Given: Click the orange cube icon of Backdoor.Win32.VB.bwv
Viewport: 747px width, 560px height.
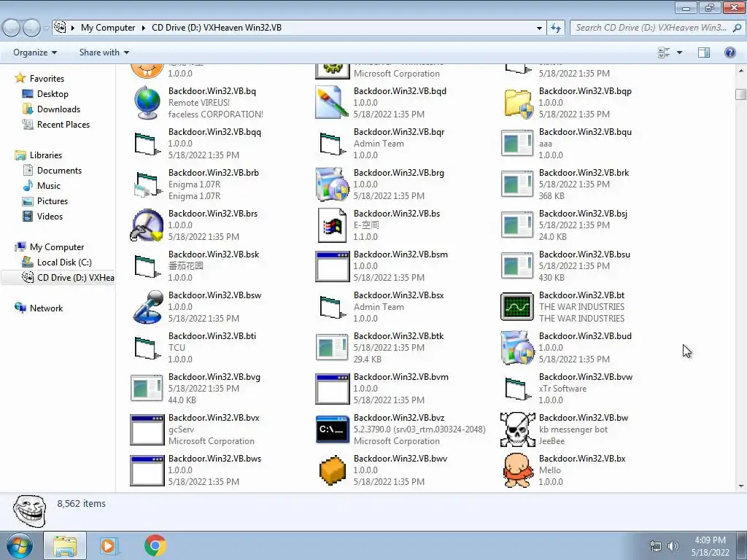Looking at the screenshot, I should coord(332,470).
